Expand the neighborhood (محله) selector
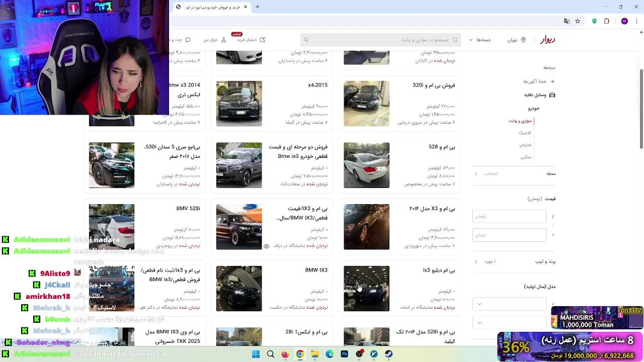Image resolution: width=644 pixels, height=362 pixels. [x=514, y=173]
